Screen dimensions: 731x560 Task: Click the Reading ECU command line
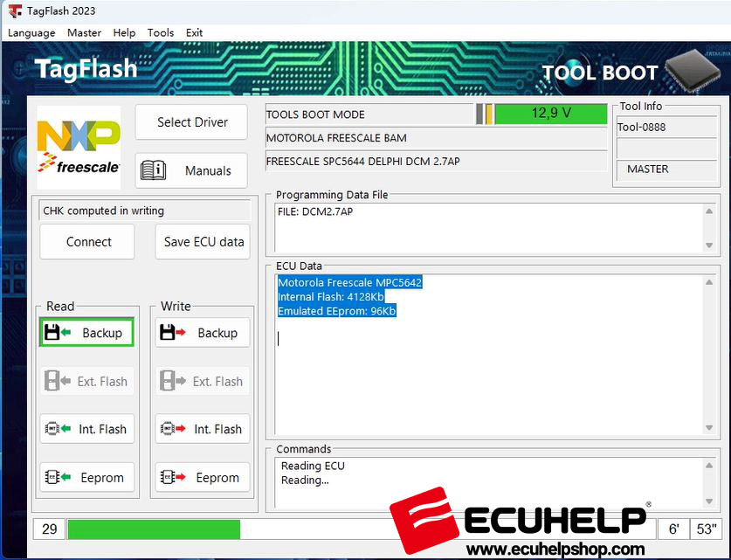click(x=313, y=466)
